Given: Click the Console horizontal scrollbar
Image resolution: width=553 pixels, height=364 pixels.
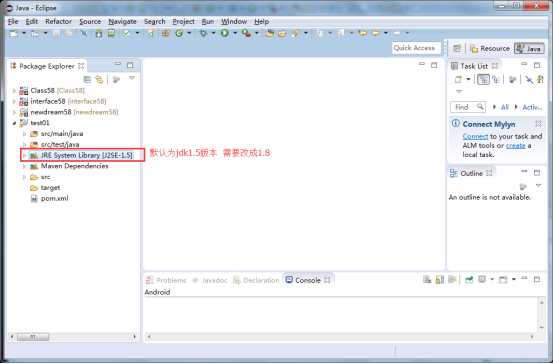Looking at the screenshot, I should [340, 337].
